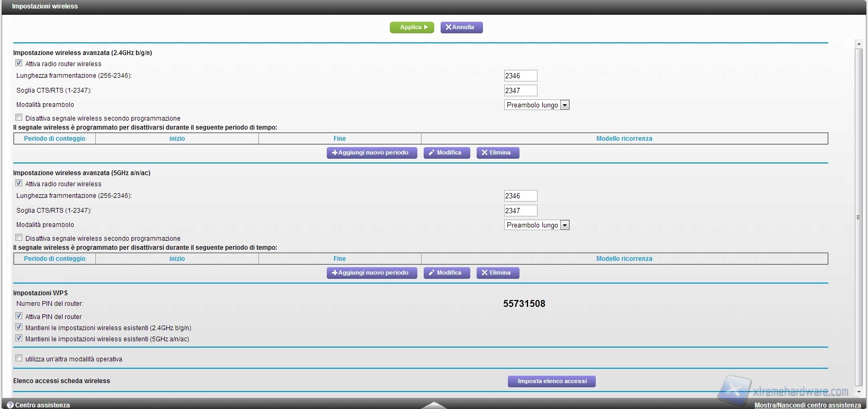The image size is (868, 409).
Task: Click Mostra/Nascondi centro assistenza link
Action: pyautogui.click(x=807, y=405)
